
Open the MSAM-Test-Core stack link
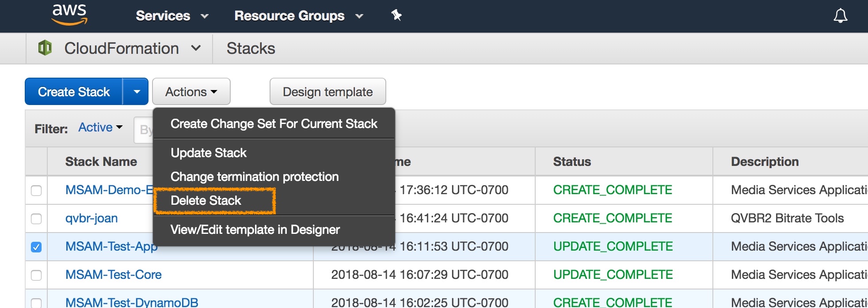[114, 274]
